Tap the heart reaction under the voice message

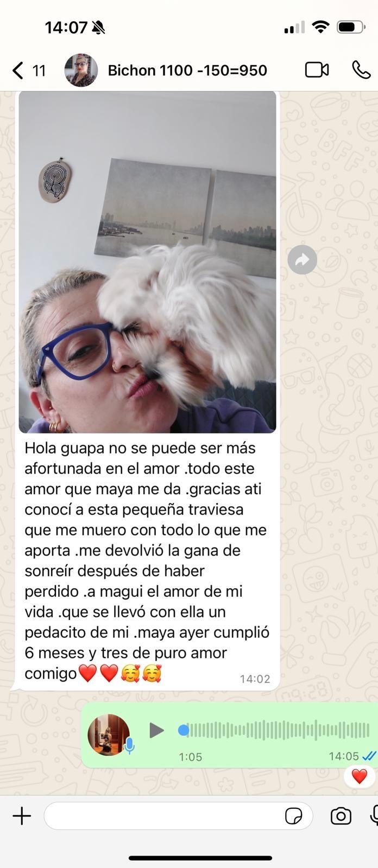[x=359, y=776]
